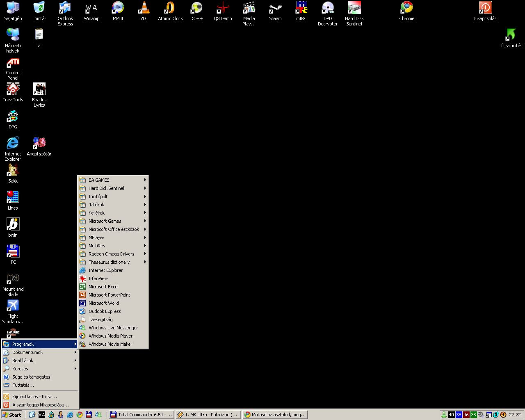The width and height of the screenshot is (525, 420).
Task: Choose IrfanView from the Programok menu
Action: pos(113,278)
